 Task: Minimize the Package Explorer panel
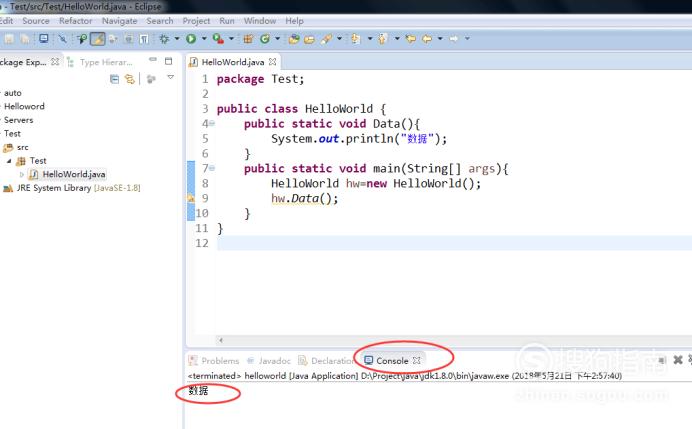[153, 60]
